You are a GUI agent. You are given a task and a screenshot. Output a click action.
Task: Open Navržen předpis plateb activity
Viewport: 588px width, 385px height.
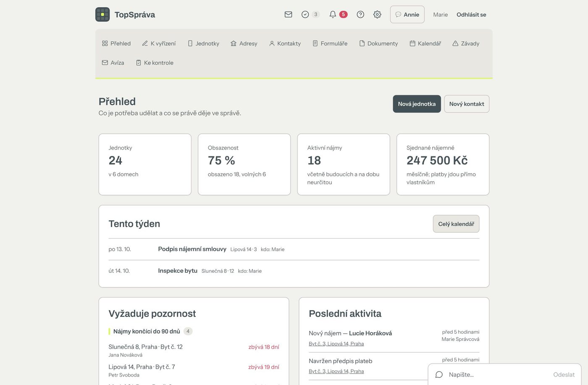(x=341, y=361)
